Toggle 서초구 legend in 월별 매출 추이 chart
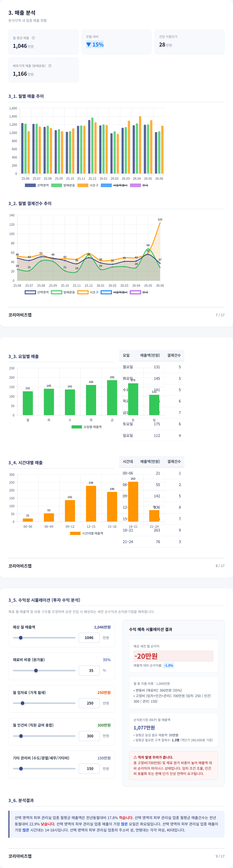 coord(88,185)
